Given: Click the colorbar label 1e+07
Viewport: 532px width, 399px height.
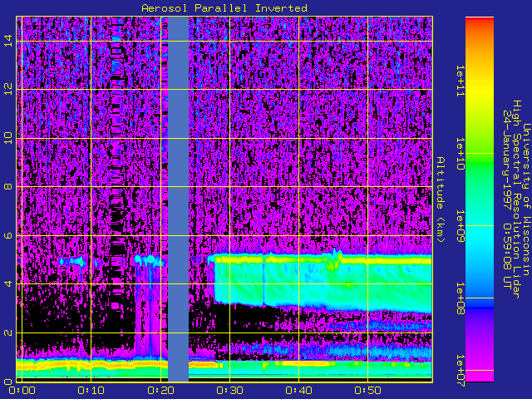Looking at the screenshot, I should coord(460,371).
